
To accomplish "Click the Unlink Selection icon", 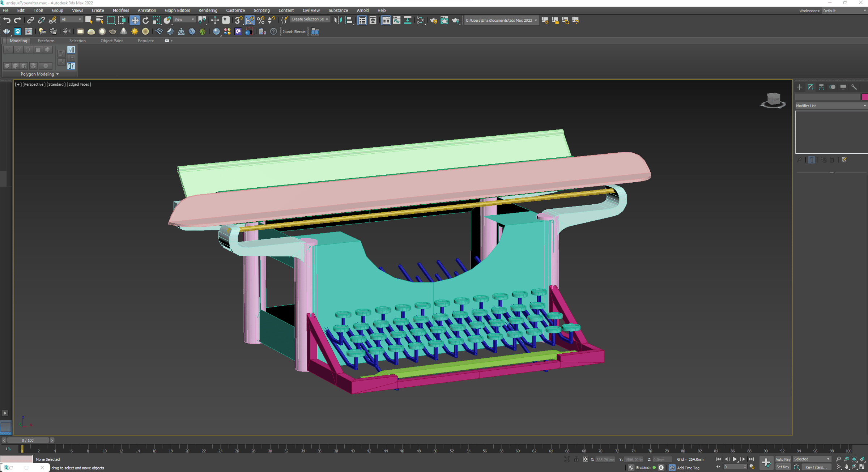I will (41, 20).
